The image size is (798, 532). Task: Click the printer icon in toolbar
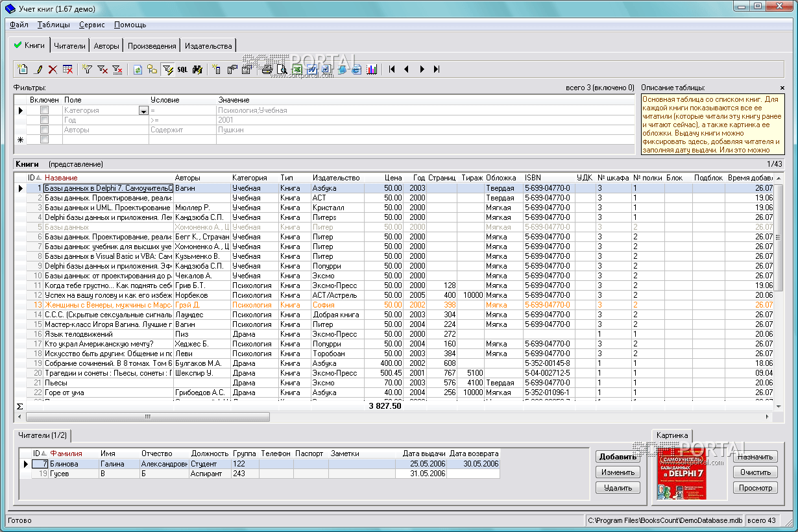click(267, 69)
